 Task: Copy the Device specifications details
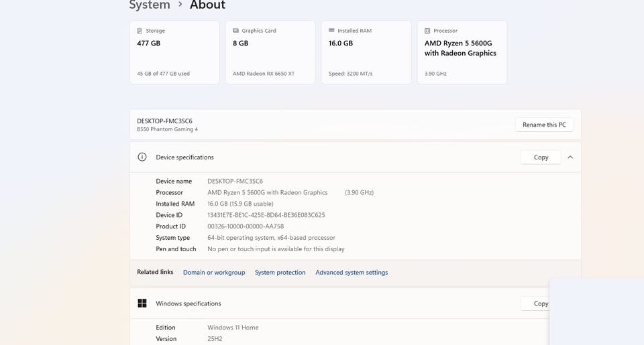pyautogui.click(x=541, y=157)
